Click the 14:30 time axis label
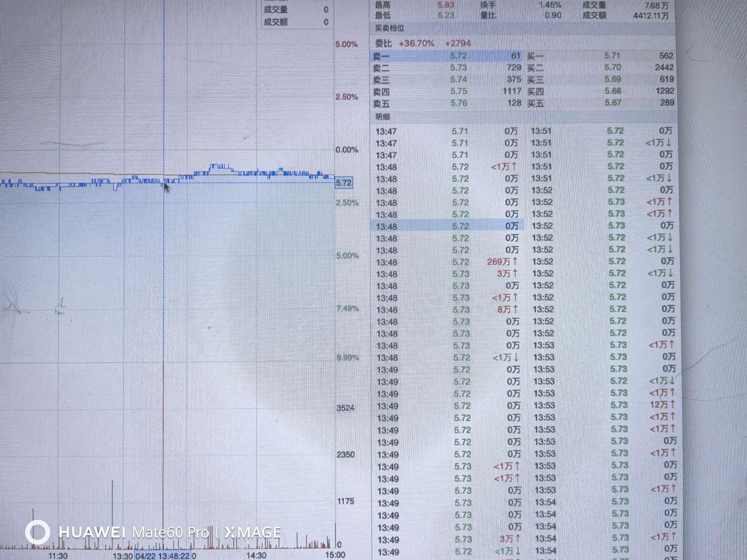The height and width of the screenshot is (560, 747). (x=256, y=555)
